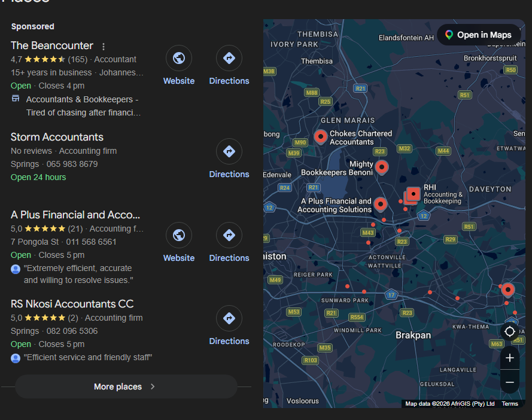Click storefront icon under The Beancounter
This screenshot has height=420, width=532.
(x=16, y=99)
